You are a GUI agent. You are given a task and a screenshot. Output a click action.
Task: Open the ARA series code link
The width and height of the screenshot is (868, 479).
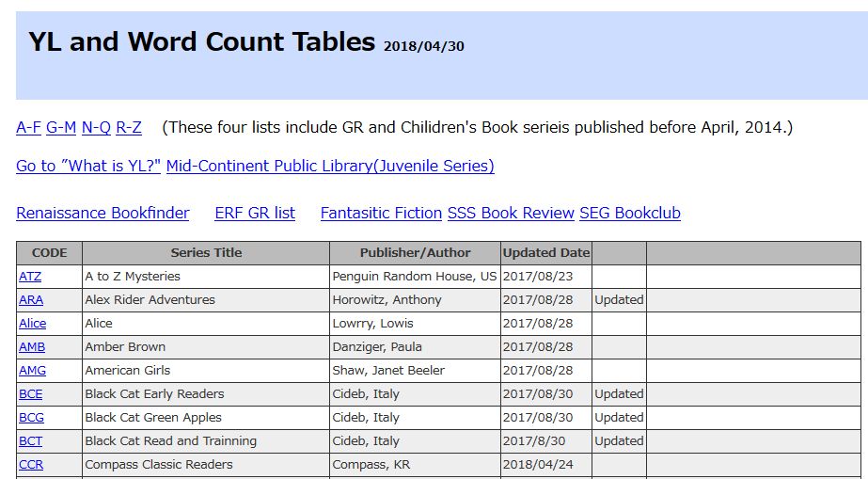click(x=31, y=300)
